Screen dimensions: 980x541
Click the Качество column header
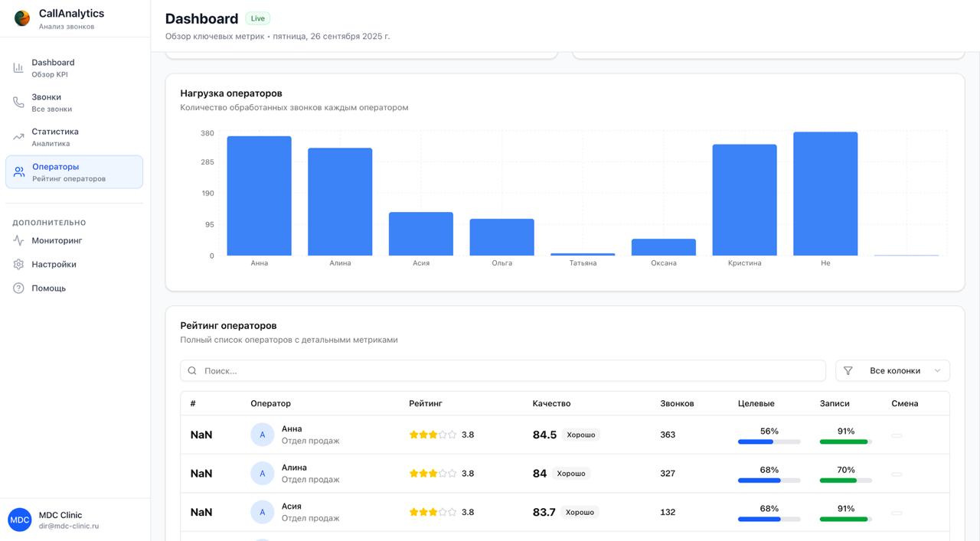click(x=551, y=403)
